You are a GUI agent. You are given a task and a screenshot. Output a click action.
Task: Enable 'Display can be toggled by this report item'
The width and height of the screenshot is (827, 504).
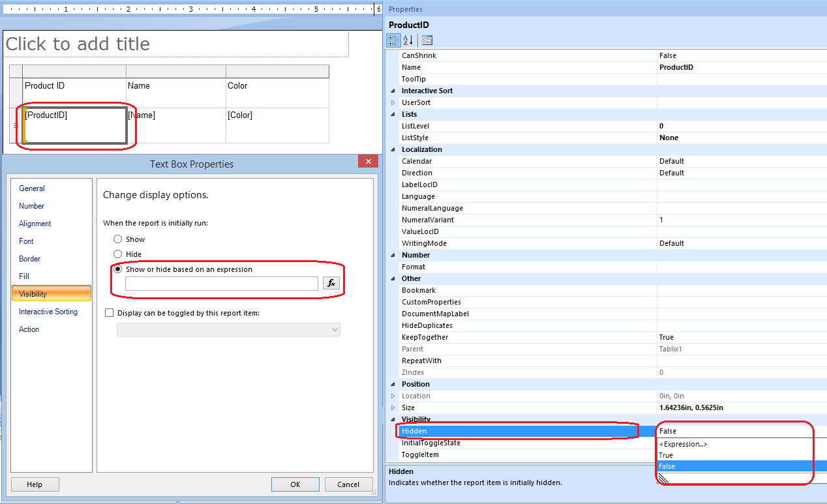click(109, 312)
